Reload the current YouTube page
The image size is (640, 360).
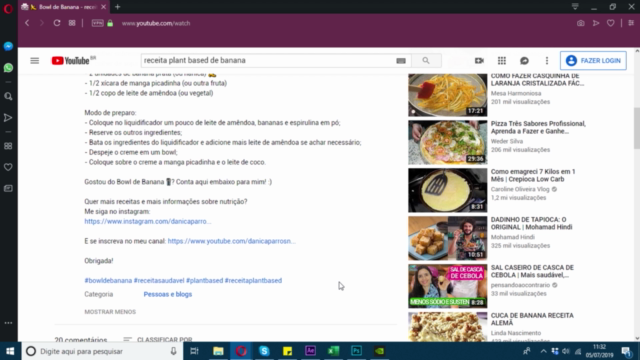point(57,23)
